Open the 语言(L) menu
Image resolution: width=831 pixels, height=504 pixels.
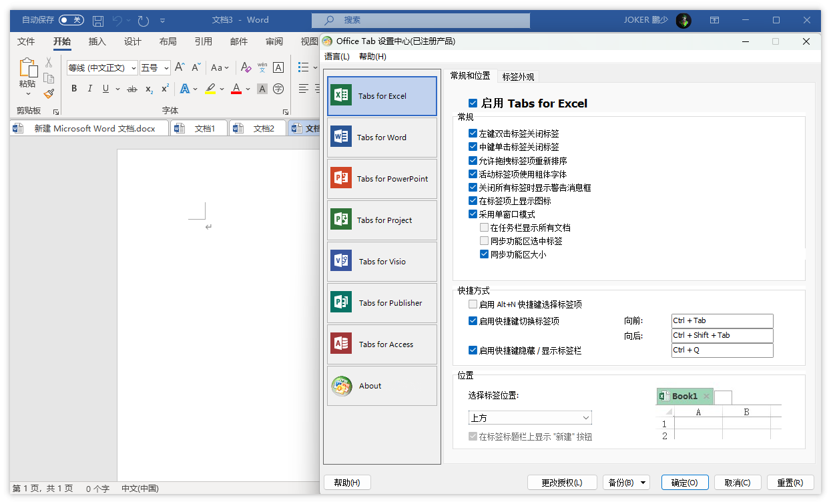tap(337, 57)
